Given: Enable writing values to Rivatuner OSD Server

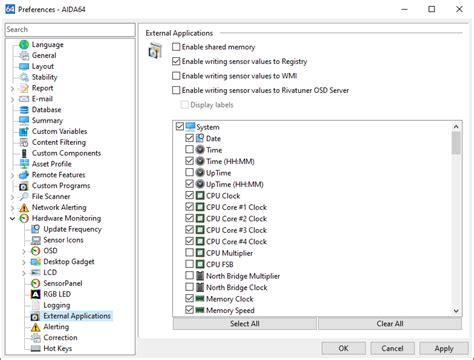Looking at the screenshot, I should [x=176, y=90].
